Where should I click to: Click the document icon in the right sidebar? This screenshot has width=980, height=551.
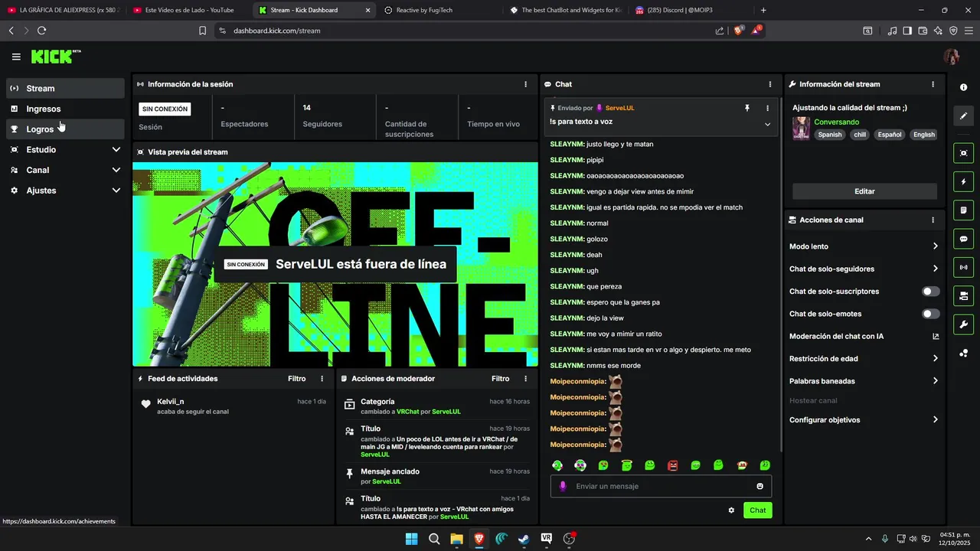coord(963,210)
